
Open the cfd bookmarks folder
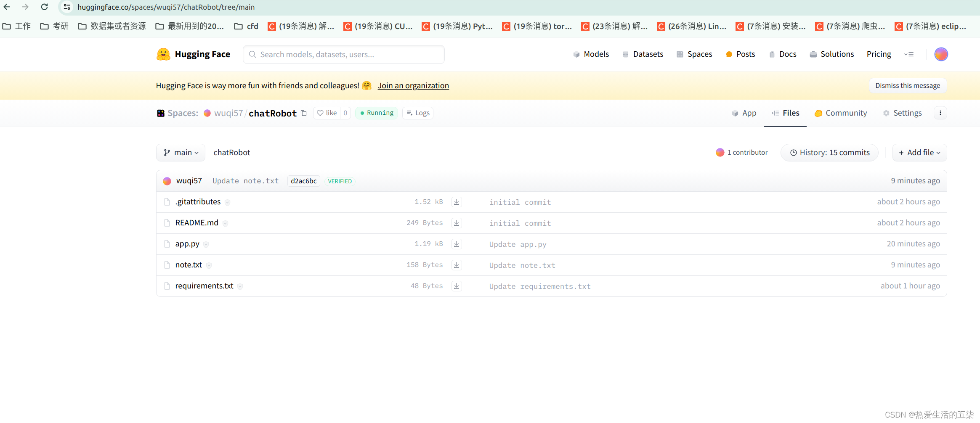(246, 26)
